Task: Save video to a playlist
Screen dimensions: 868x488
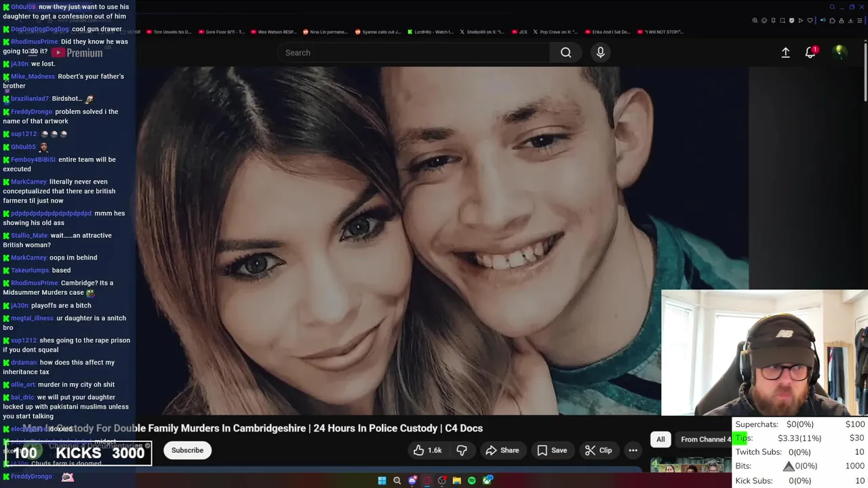Action: [x=552, y=450]
